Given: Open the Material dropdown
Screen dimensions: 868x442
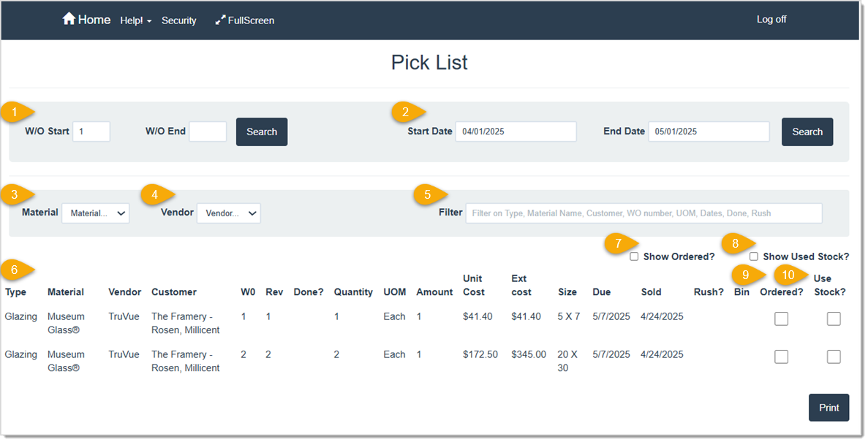Looking at the screenshot, I should coord(95,213).
